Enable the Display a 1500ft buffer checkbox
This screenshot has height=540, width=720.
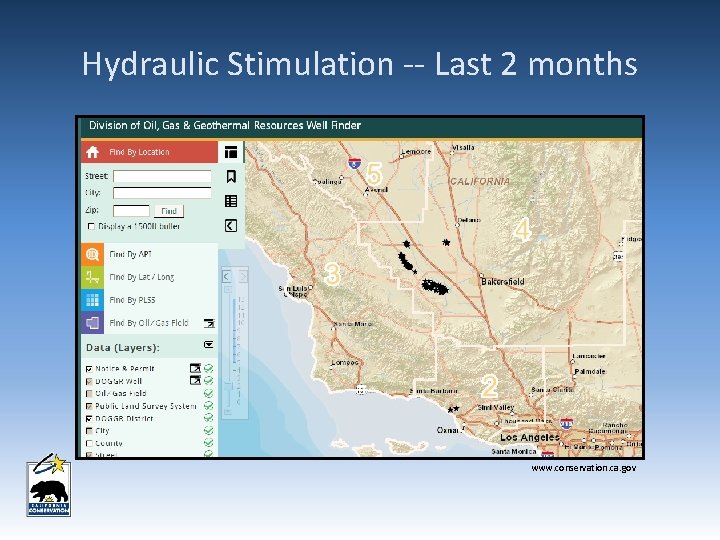tap(91, 226)
